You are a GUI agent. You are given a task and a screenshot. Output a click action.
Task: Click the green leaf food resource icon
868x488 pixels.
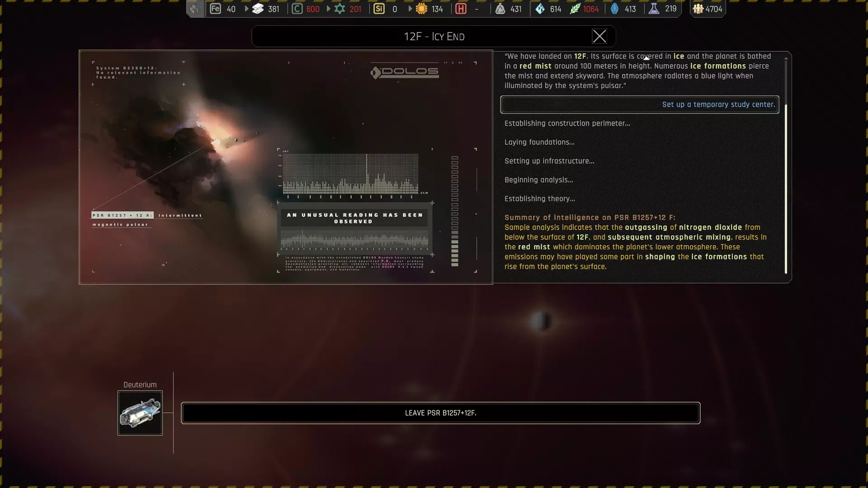(575, 9)
